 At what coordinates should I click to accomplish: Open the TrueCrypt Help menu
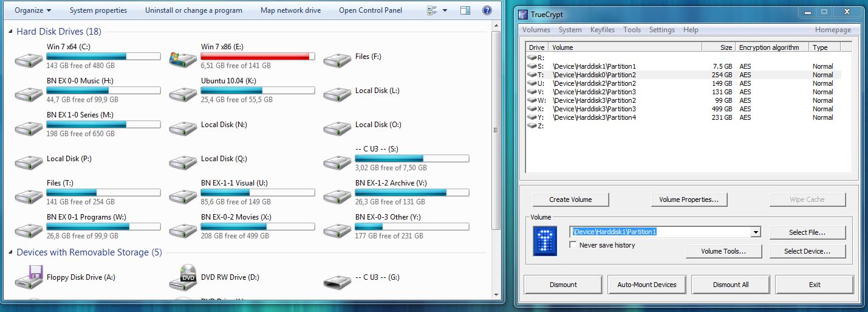(691, 30)
